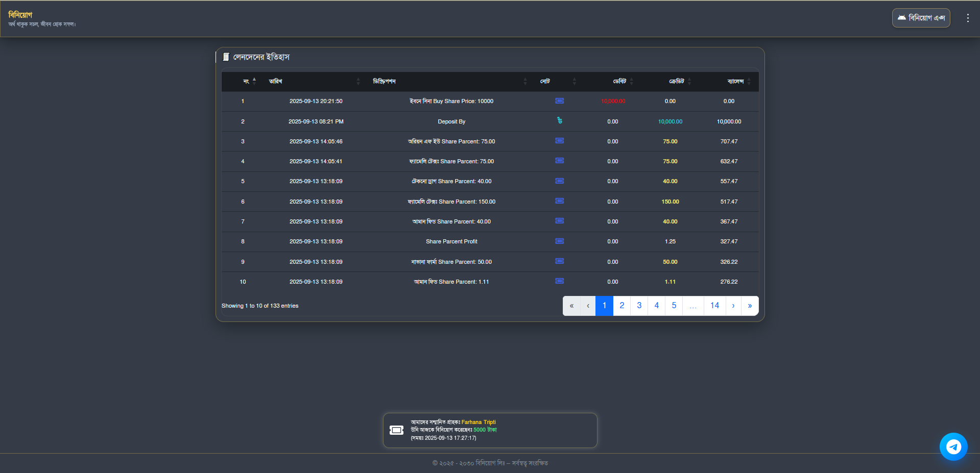The width and height of the screenshot is (980, 473).
Task: Click the gateway icon in row 10
Action: coord(559,281)
